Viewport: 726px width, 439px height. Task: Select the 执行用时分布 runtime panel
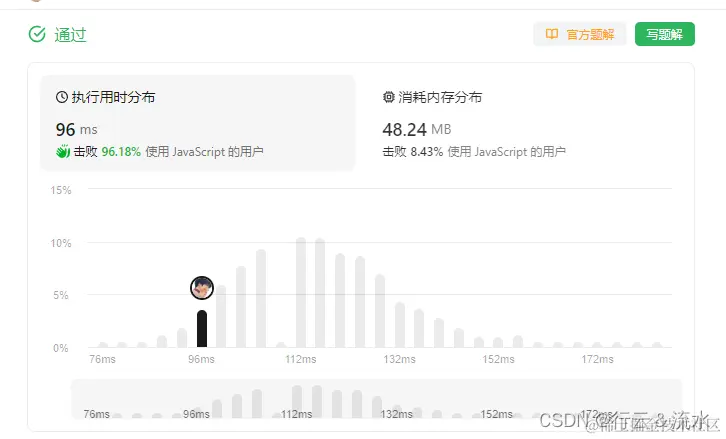tap(198, 123)
